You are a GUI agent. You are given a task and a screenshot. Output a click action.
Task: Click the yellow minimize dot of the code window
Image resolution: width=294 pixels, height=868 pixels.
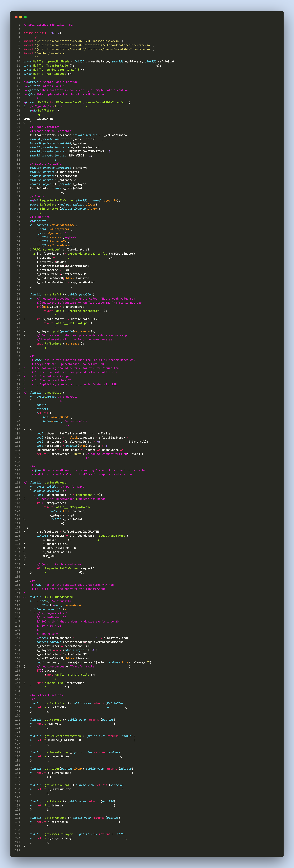[x=21, y=17]
